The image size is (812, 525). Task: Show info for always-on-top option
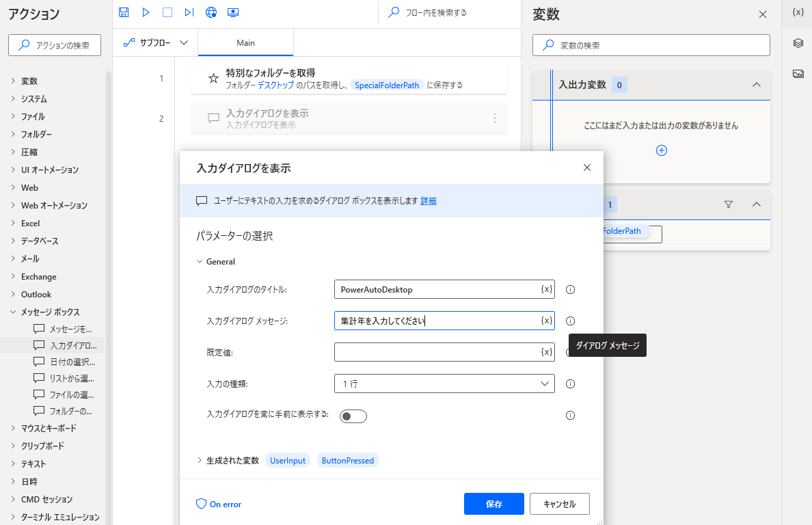coord(570,415)
